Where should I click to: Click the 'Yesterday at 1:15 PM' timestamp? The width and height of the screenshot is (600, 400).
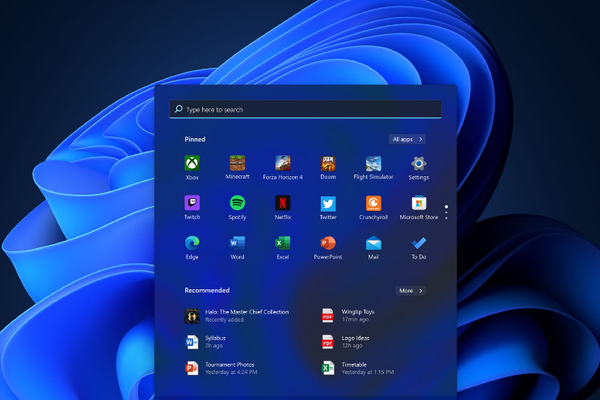(368, 372)
